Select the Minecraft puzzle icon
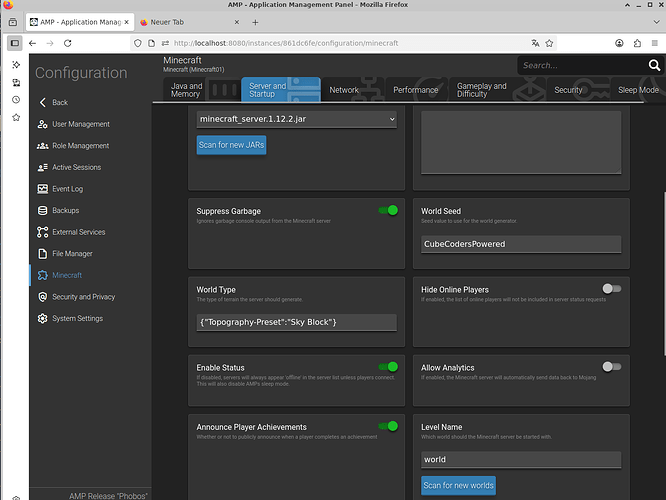 tap(42, 275)
